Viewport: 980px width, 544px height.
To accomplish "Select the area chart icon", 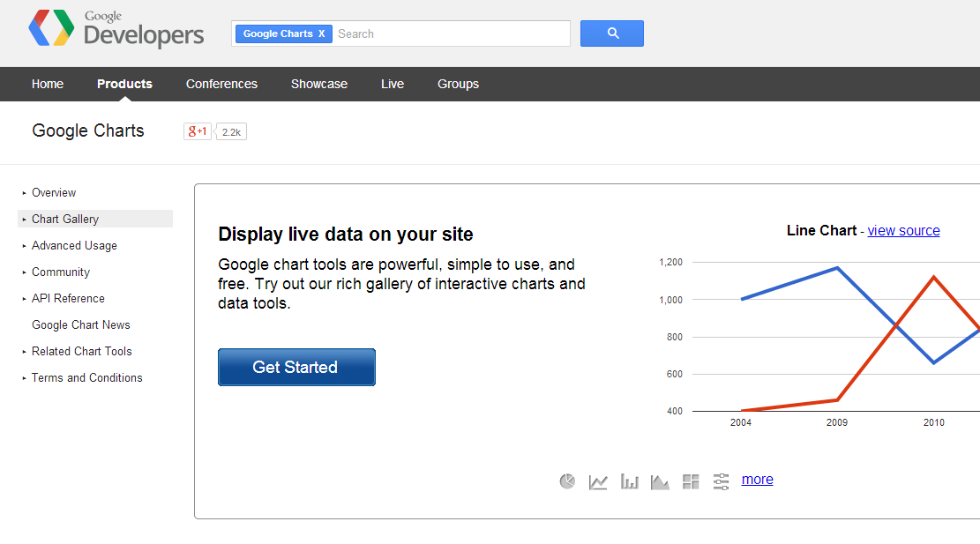I will coord(660,481).
